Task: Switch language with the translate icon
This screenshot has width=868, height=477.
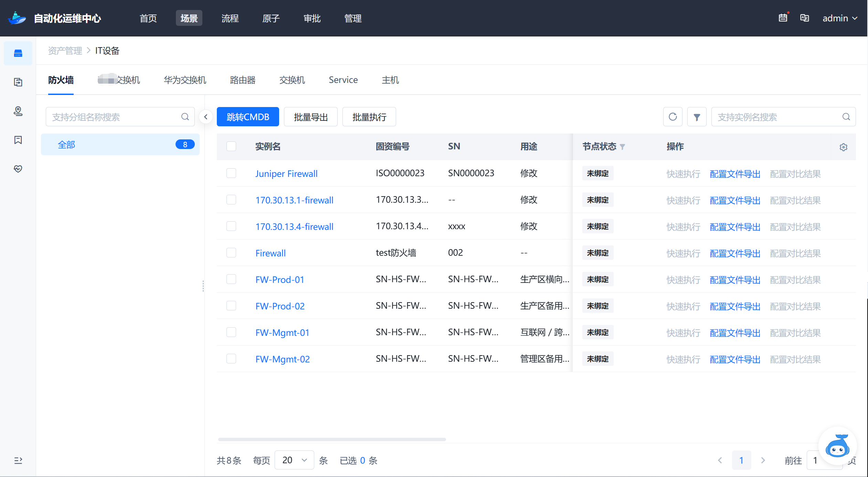Action: pyautogui.click(x=804, y=18)
